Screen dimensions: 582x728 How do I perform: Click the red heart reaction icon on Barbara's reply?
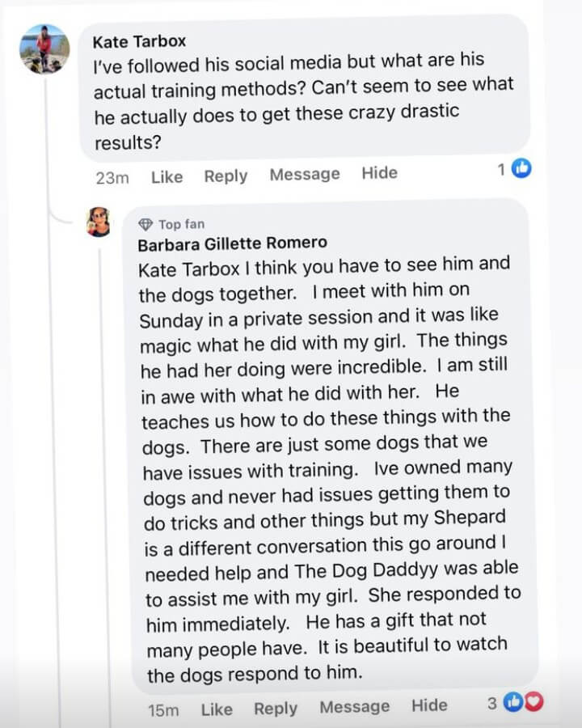point(533,704)
